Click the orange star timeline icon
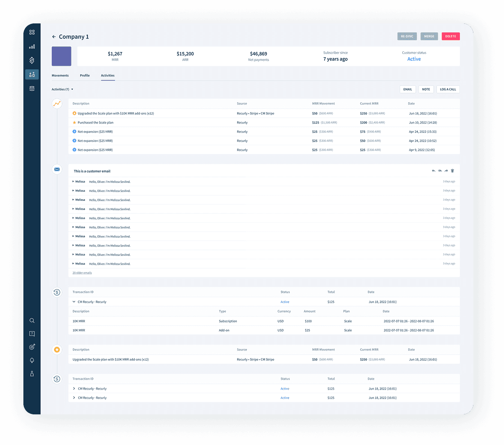This screenshot has height=445, width=504. point(57,350)
